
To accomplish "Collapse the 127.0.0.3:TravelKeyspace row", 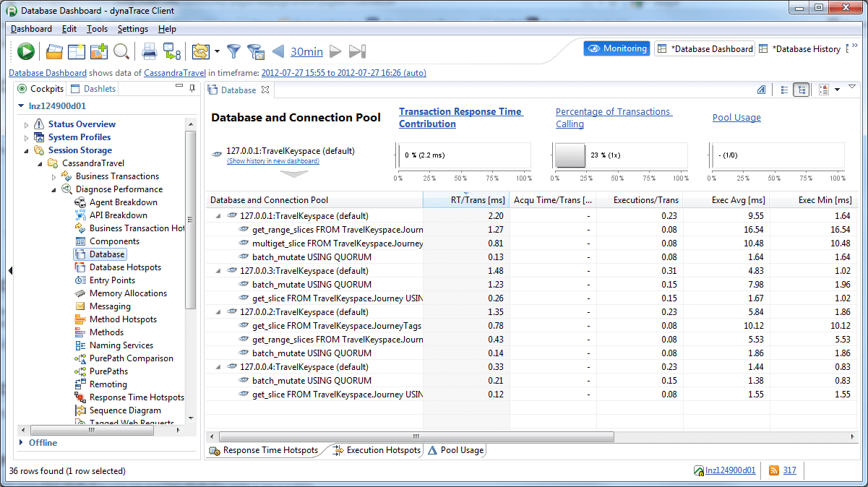I will pos(219,271).
